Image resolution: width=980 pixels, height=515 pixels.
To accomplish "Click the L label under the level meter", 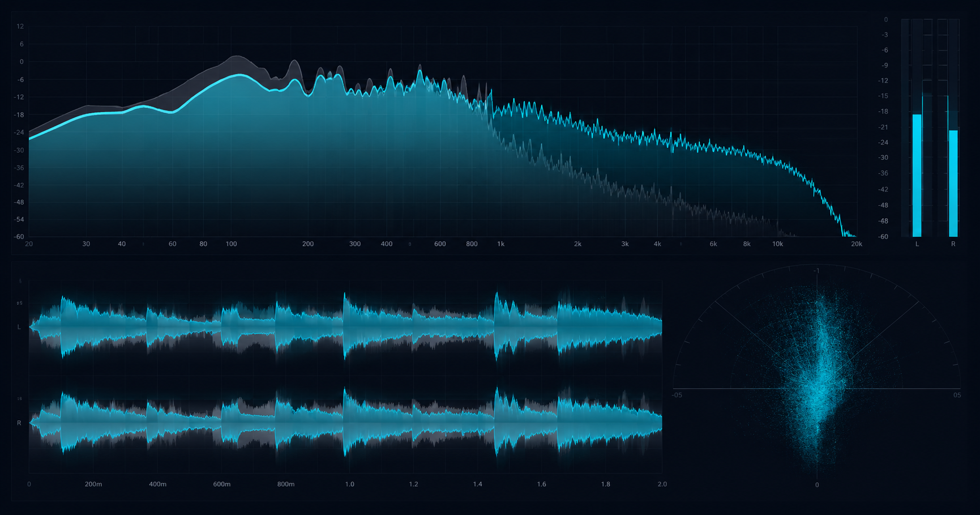I will point(917,244).
